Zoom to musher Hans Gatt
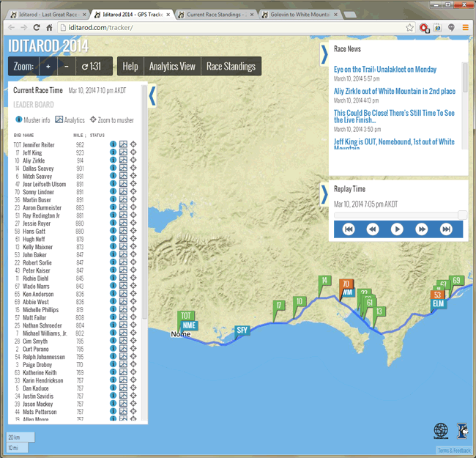476x458 pixels. click(133, 231)
